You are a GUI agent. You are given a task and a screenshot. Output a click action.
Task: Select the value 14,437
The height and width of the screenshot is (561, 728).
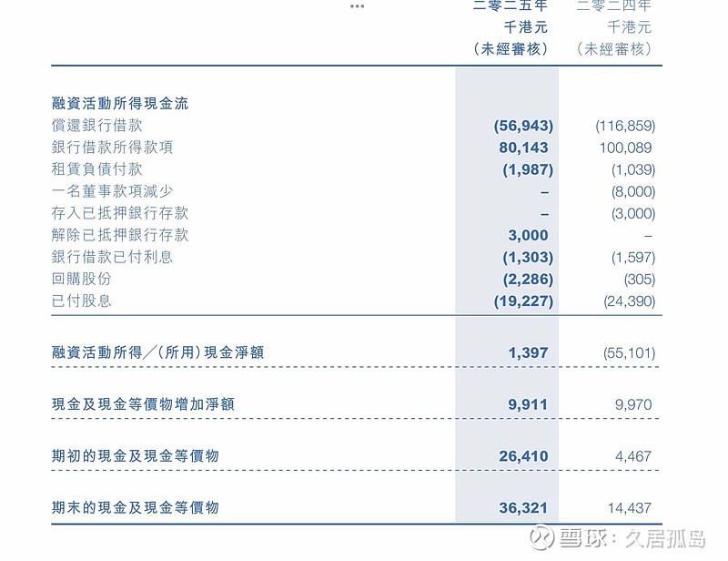tap(630, 507)
